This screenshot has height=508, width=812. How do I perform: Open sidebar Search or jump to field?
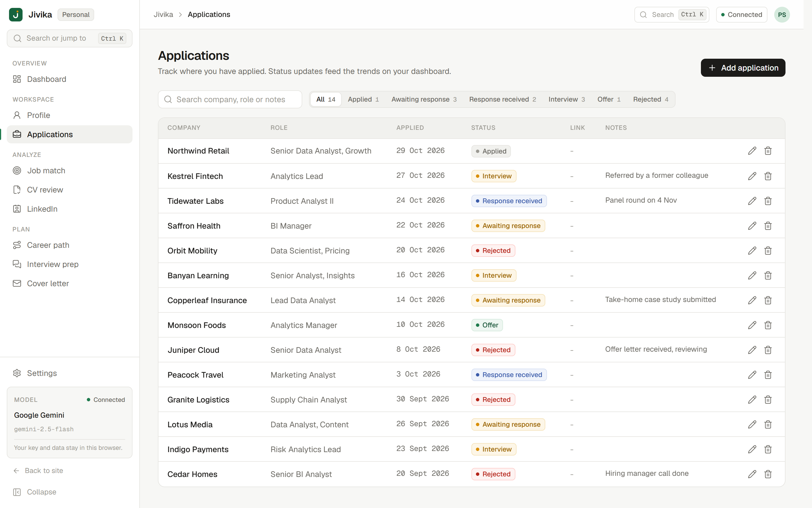pyautogui.click(x=69, y=38)
